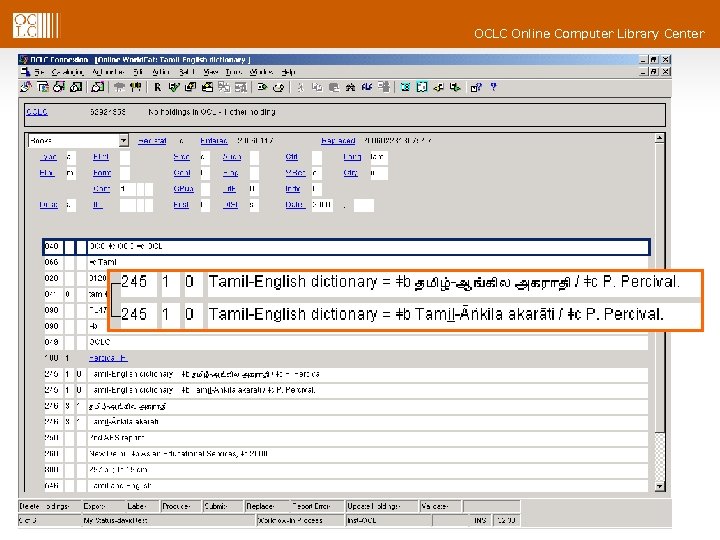
Task: Open the File menu
Action: [x=39, y=72]
